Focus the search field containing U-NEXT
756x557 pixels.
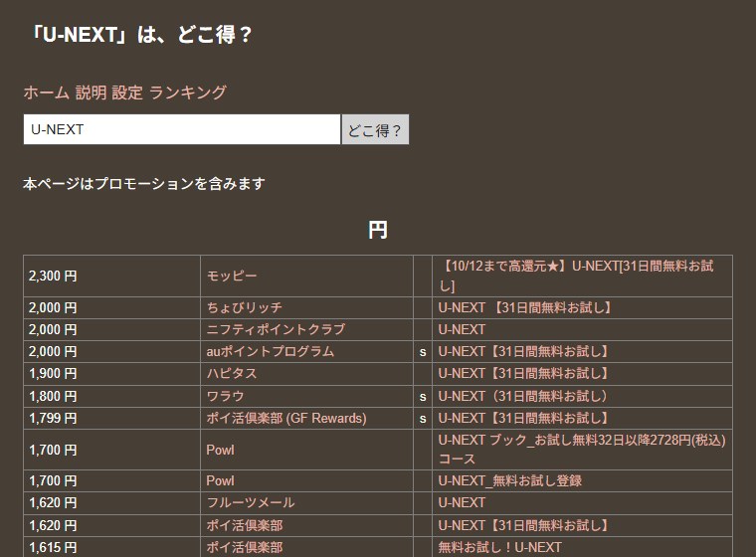click(x=182, y=129)
